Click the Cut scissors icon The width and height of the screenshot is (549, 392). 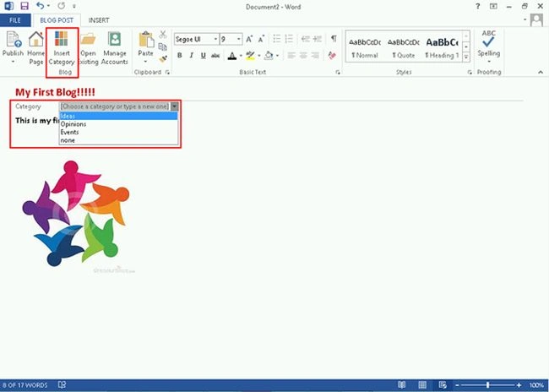[x=162, y=35]
